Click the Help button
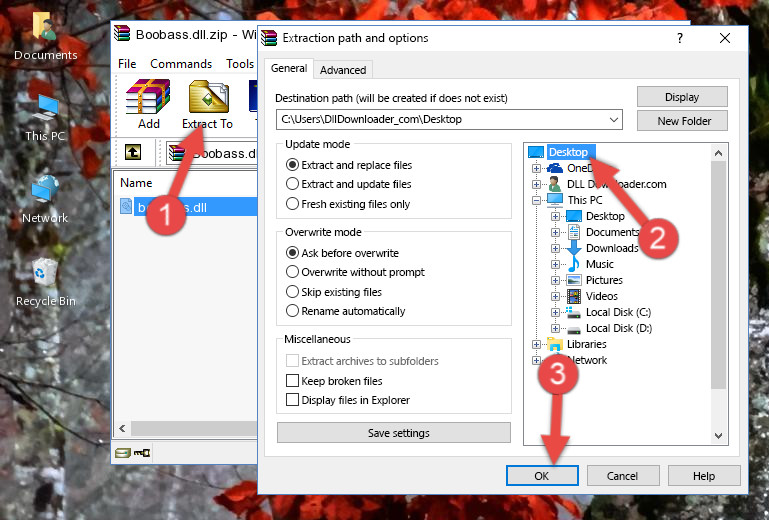Image resolution: width=769 pixels, height=520 pixels. coord(704,476)
